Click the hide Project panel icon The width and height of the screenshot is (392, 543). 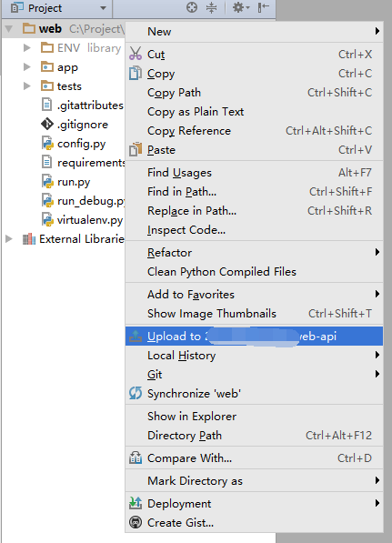(264, 7)
